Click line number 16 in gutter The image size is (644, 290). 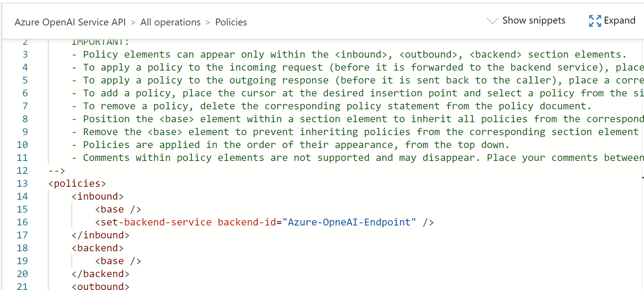click(22, 222)
